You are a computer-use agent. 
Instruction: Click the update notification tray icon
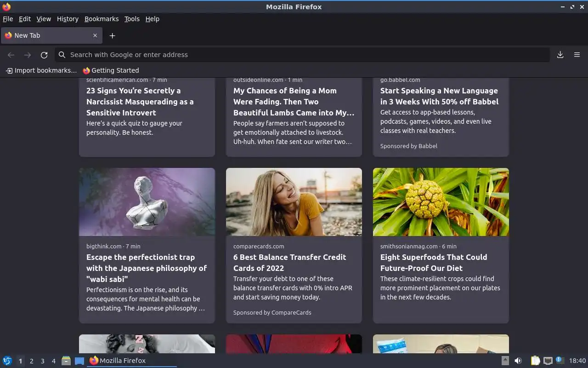coord(560,360)
